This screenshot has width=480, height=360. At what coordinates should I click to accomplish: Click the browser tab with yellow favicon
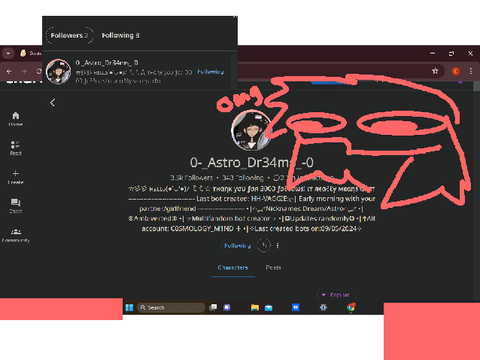(x=30, y=53)
